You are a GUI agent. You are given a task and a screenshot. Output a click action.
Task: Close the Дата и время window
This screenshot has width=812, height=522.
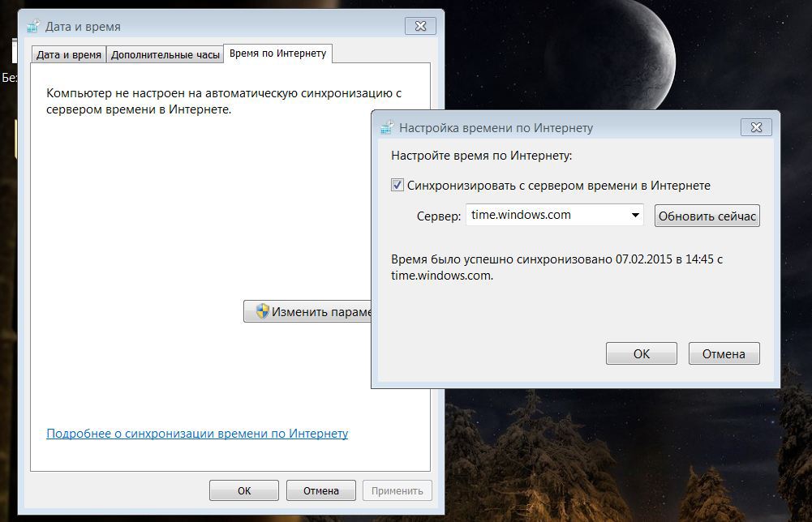[x=420, y=26]
